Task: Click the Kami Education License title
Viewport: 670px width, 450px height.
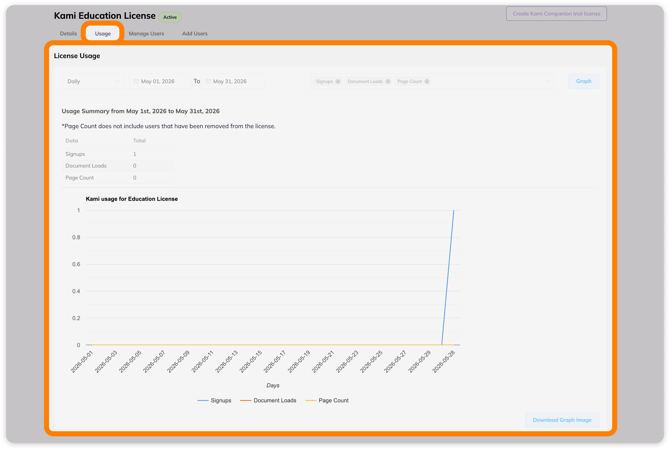Action: [x=105, y=16]
